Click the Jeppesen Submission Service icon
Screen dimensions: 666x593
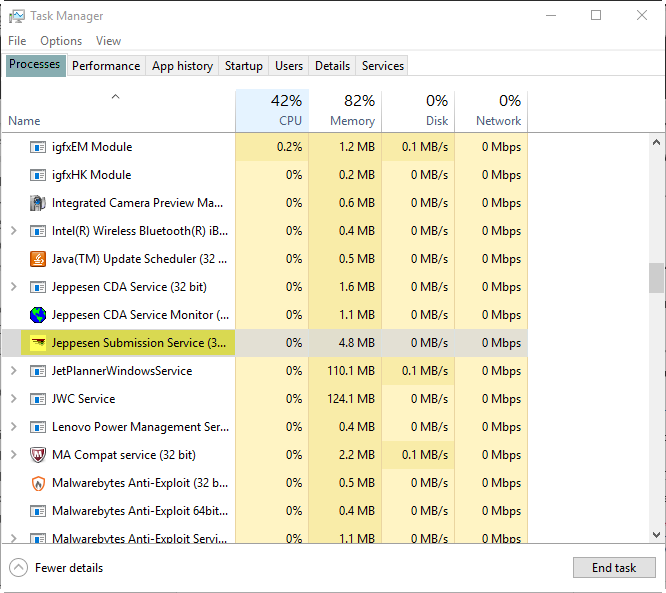pos(38,343)
